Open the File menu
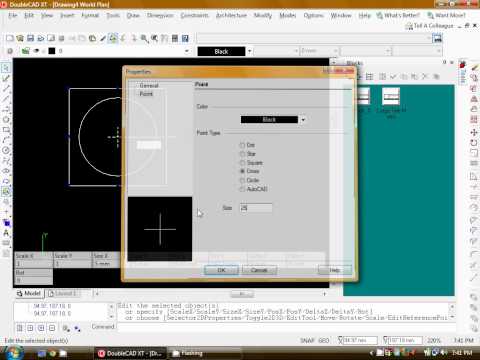Image resolution: width=480 pixels, height=360 pixels. coord(12,15)
